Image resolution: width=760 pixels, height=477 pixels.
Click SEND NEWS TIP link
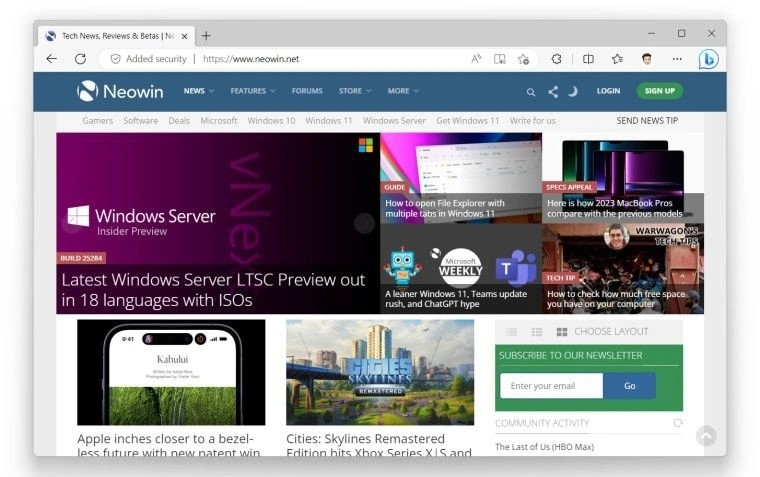647,121
